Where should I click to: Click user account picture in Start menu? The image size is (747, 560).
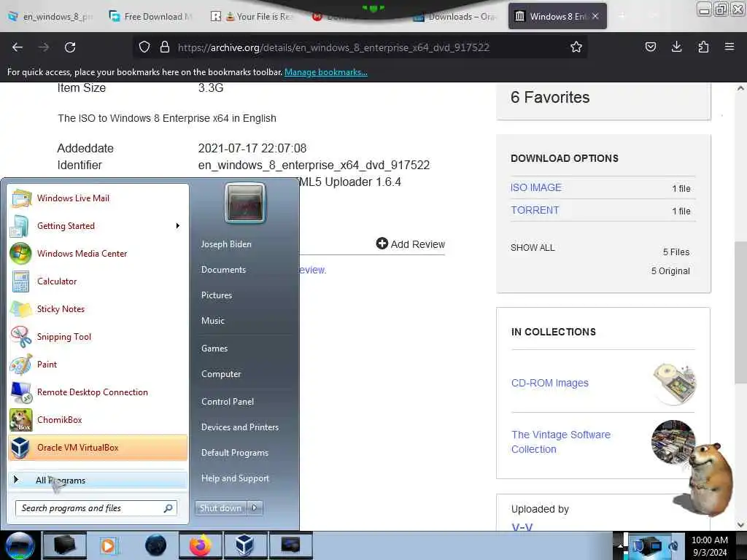pyautogui.click(x=245, y=203)
